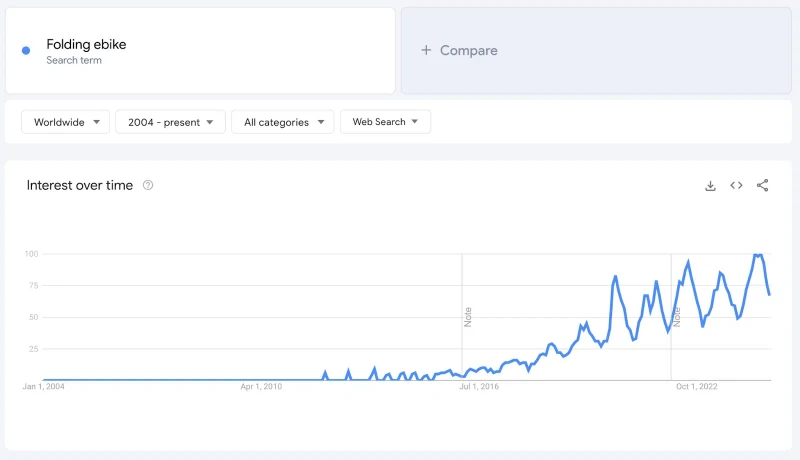Screen dimensions: 800x460
Task: Download the interest over time data
Action: (x=710, y=186)
